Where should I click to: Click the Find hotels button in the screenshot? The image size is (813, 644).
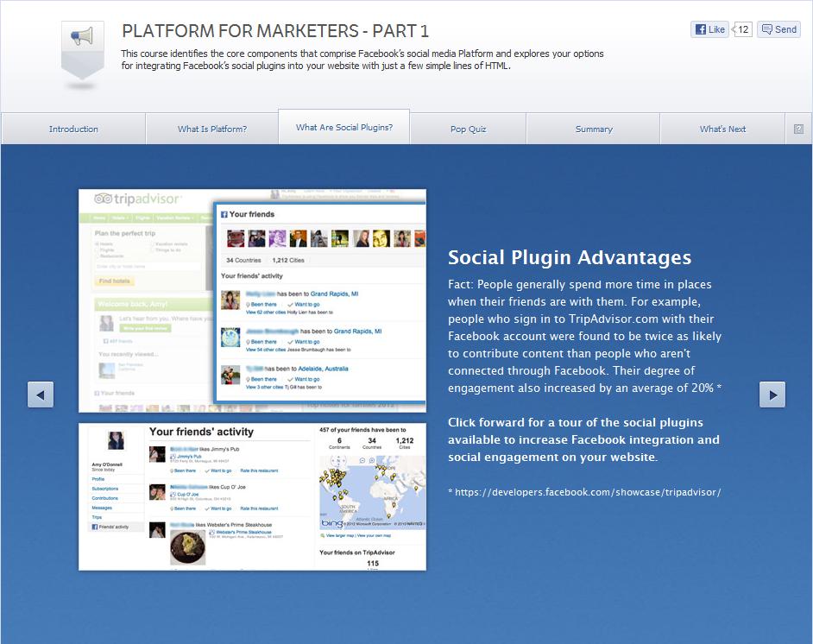point(115,281)
